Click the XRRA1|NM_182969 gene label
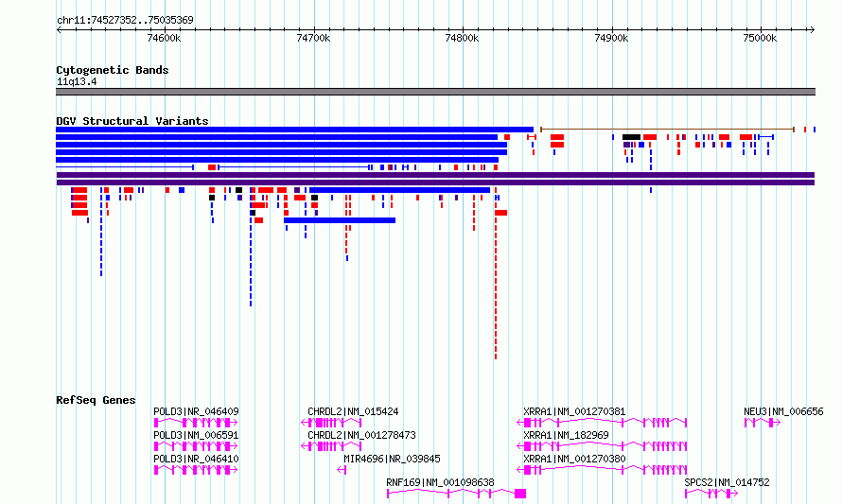The width and height of the screenshot is (842, 504). pos(566,435)
